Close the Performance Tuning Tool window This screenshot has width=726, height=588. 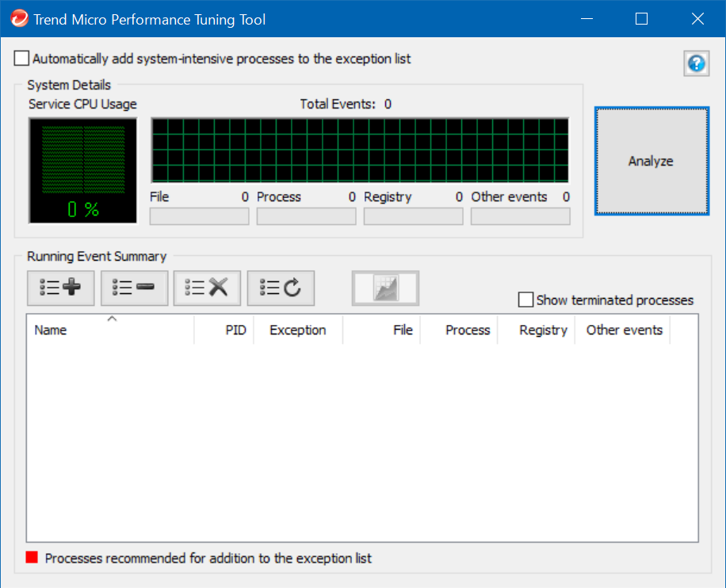coord(697,19)
